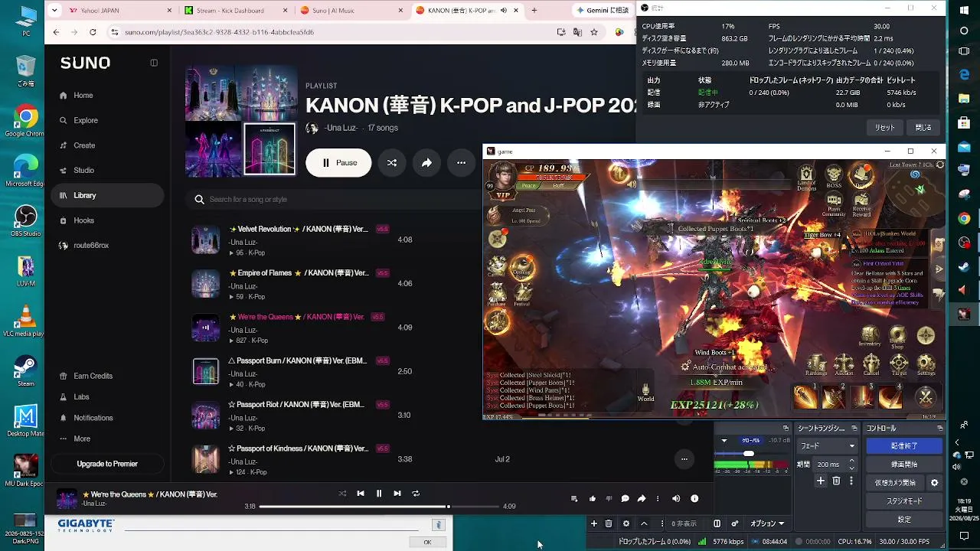
Task: Open virtual camera settings gear in OBS
Action: (x=934, y=483)
